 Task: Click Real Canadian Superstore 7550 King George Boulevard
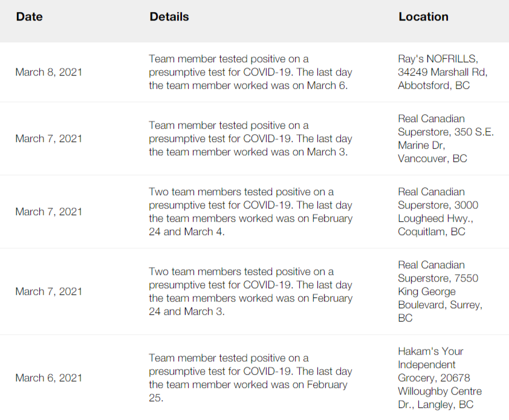coord(440,291)
